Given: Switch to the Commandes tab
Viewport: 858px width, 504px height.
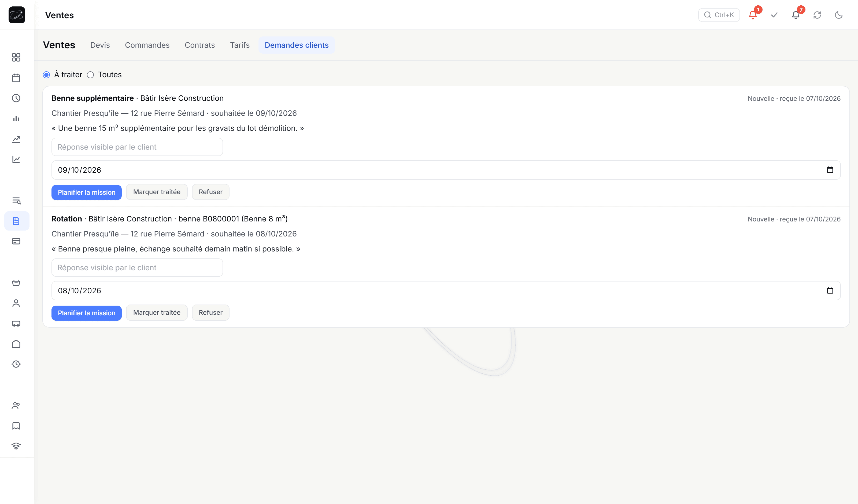Looking at the screenshot, I should (147, 45).
